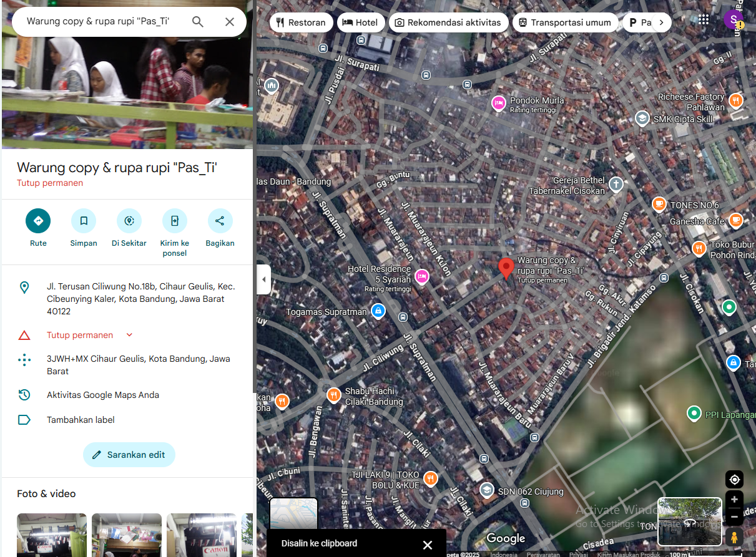Expand the Tutup permanen hours dropdown

[x=129, y=335]
